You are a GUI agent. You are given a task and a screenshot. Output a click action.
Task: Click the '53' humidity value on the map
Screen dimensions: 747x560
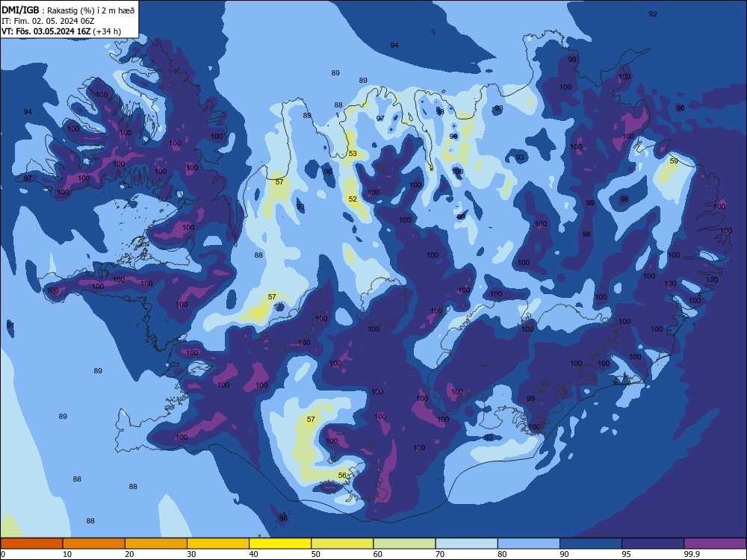pyautogui.click(x=353, y=153)
